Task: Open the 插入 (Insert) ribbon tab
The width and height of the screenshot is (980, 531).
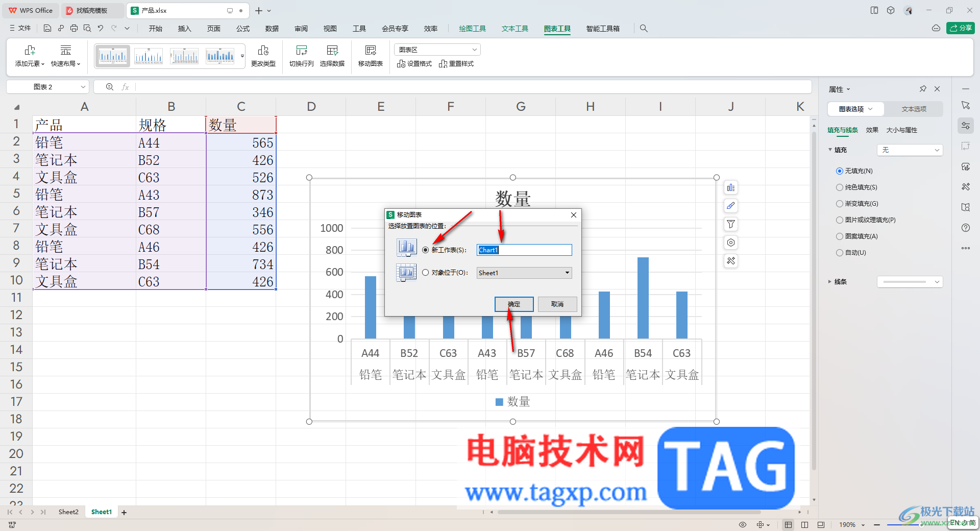Action: click(184, 29)
